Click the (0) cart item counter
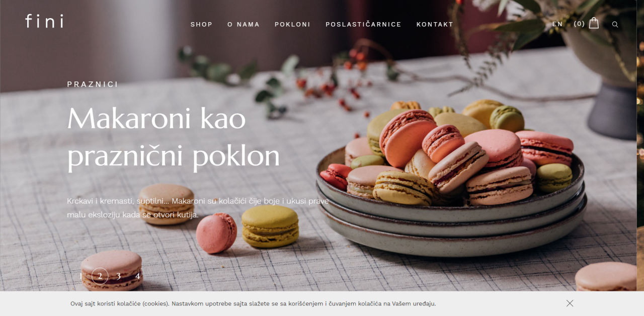This screenshot has height=316, width=644. pos(579,24)
